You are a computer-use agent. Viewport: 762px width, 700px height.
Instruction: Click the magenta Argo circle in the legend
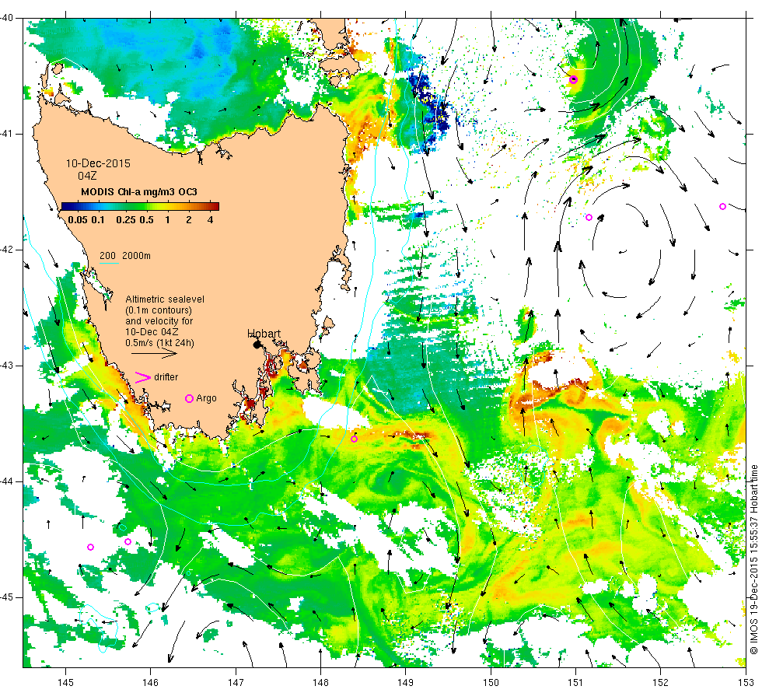[190, 398]
